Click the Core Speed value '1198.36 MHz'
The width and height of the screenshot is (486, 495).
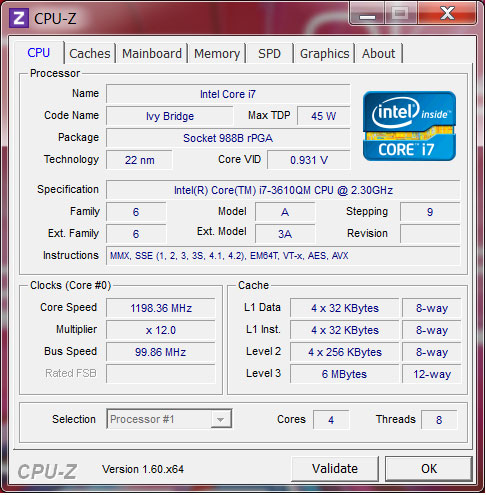(161, 308)
